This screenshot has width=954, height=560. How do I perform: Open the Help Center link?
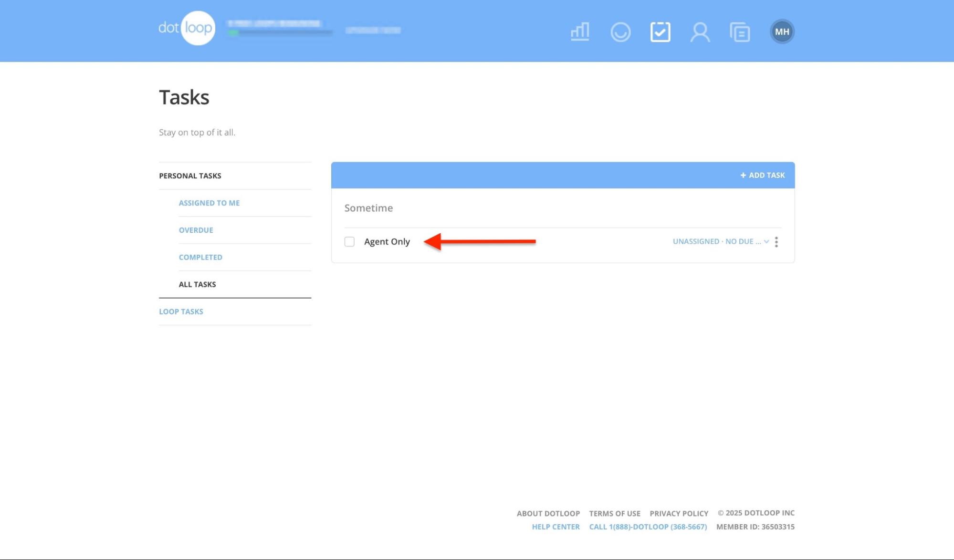[x=556, y=527]
